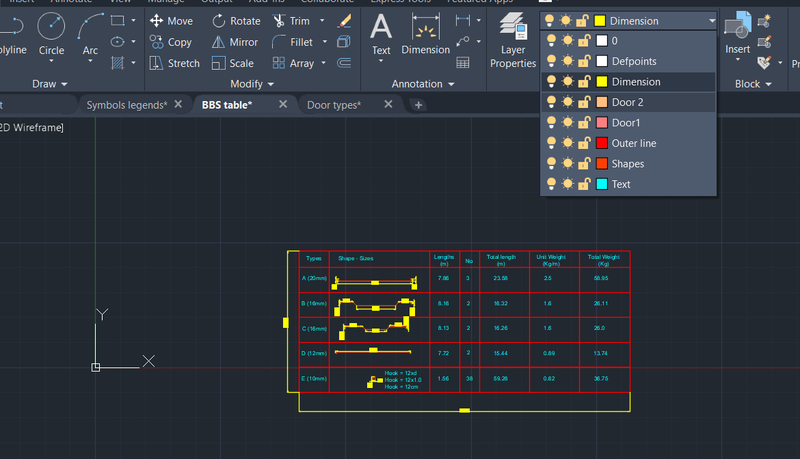Expand the Block panel
Image resolution: width=800 pixels, height=459 pixels.
753,84
